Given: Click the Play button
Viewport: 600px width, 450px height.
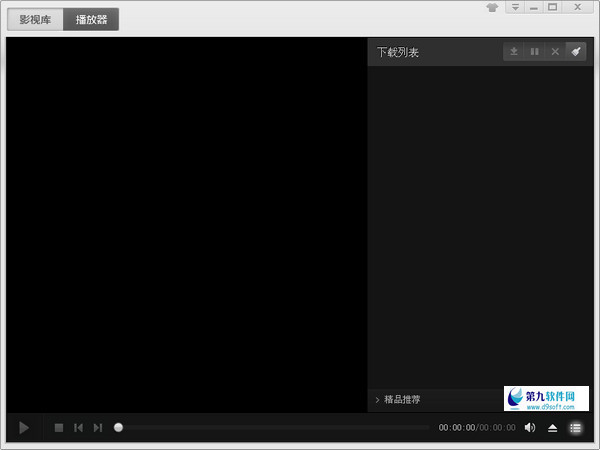Looking at the screenshot, I should pos(24,428).
